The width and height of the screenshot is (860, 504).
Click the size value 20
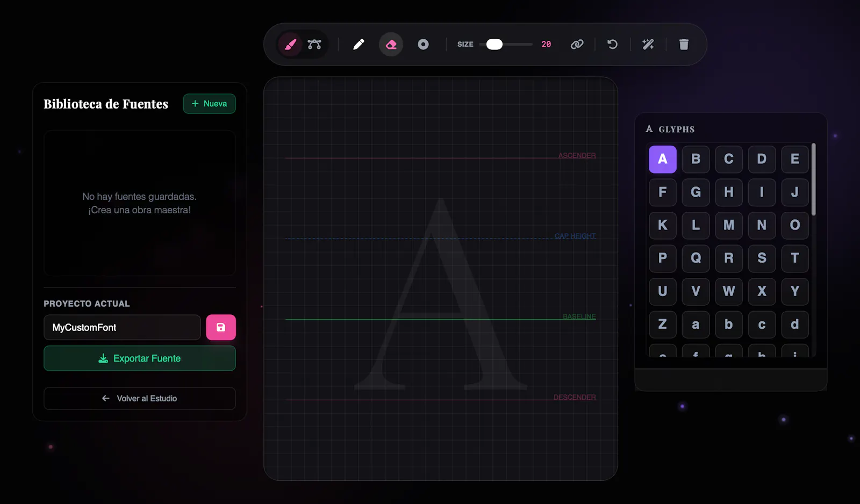pyautogui.click(x=546, y=44)
